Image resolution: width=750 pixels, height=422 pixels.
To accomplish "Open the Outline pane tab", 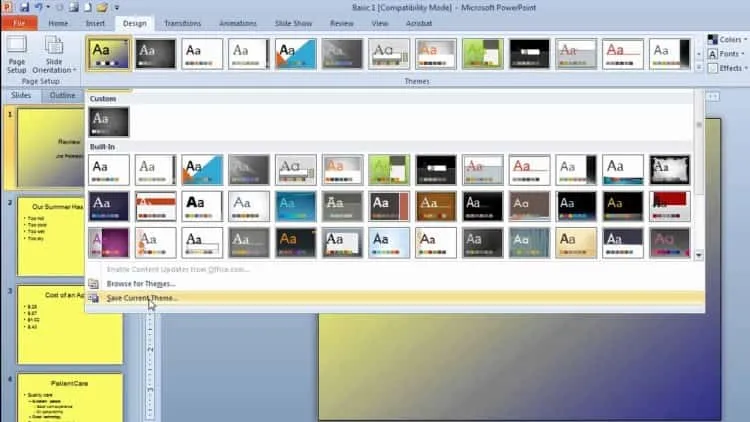I will [x=63, y=95].
